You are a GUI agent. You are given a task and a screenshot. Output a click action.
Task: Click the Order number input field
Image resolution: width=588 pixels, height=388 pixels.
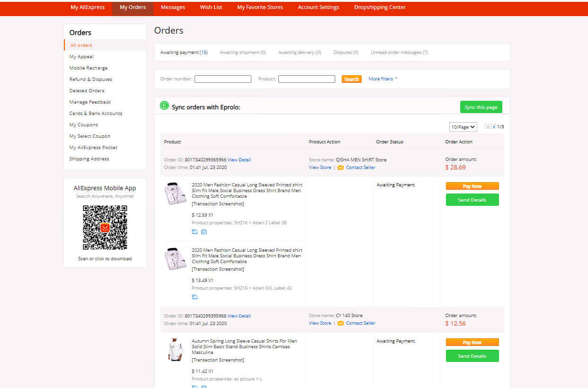(223, 79)
